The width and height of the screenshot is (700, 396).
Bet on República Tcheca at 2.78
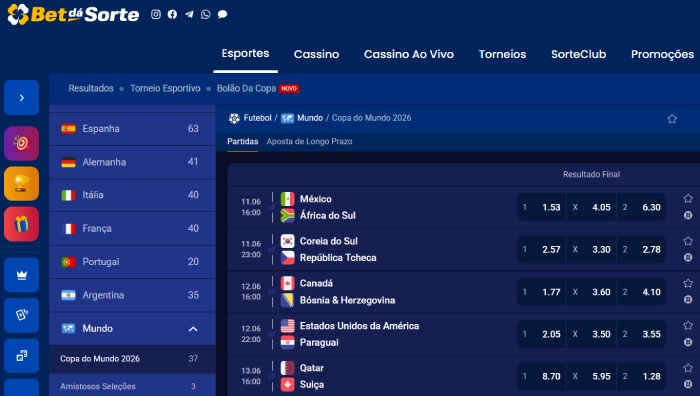[642, 250]
